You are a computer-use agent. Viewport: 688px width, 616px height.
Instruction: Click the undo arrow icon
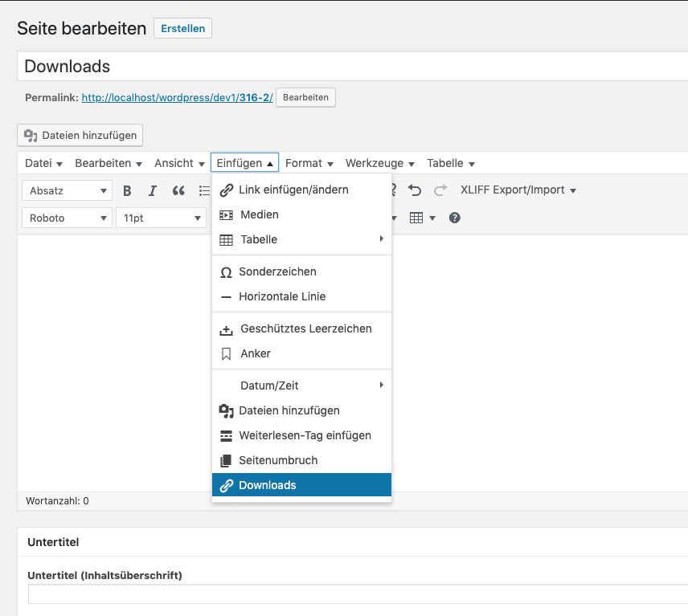click(415, 190)
